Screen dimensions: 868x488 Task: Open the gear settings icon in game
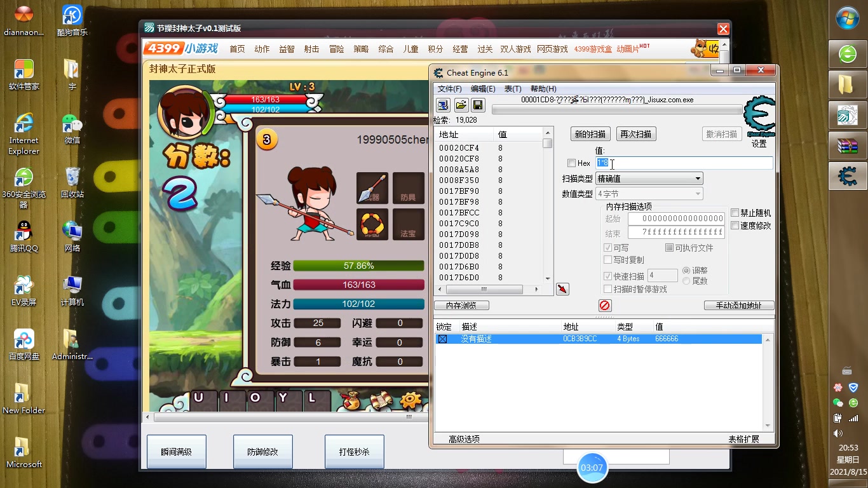(x=410, y=400)
